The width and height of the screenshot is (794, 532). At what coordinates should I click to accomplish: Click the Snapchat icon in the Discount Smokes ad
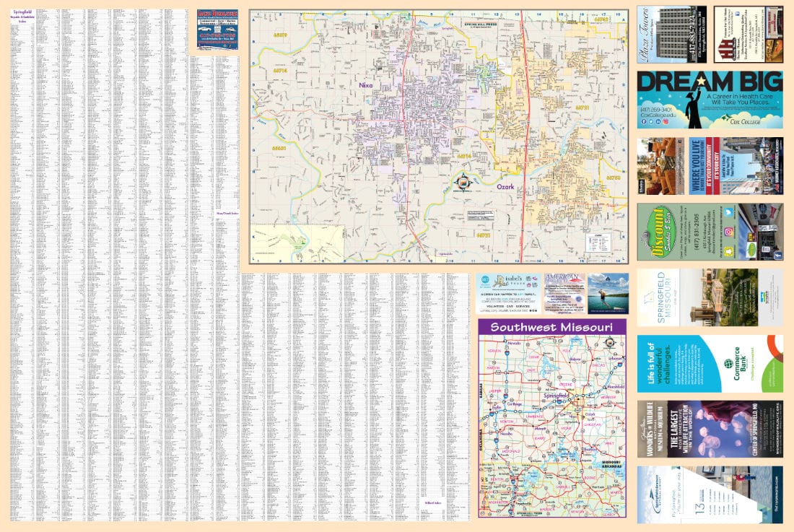click(729, 252)
